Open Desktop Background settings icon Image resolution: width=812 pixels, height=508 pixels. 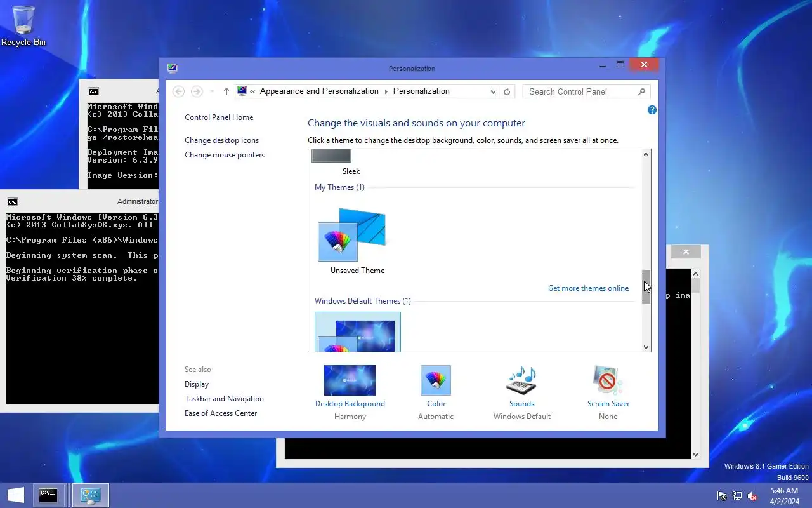click(350, 380)
